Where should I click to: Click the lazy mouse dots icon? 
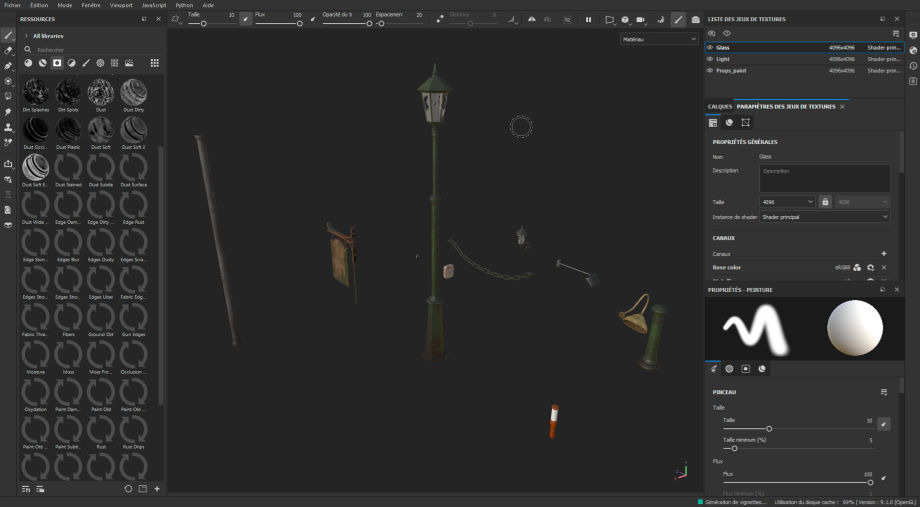click(x=440, y=19)
